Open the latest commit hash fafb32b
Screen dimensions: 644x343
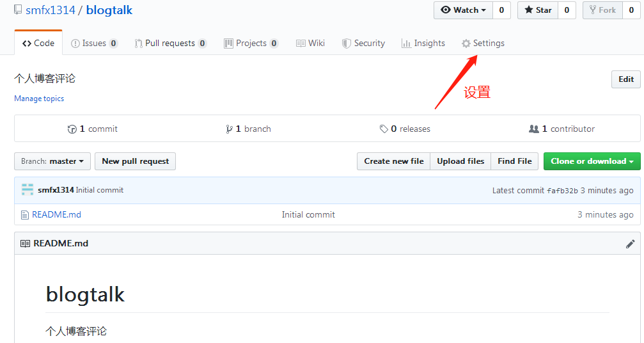point(562,191)
